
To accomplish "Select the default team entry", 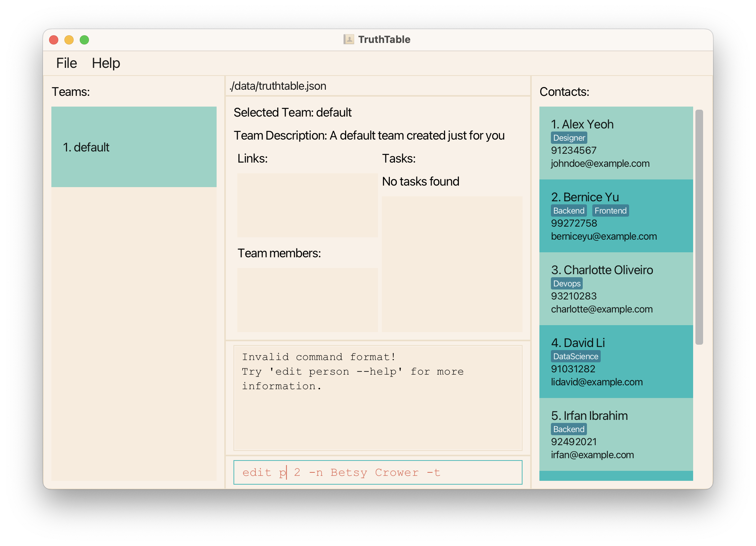I will point(134,147).
